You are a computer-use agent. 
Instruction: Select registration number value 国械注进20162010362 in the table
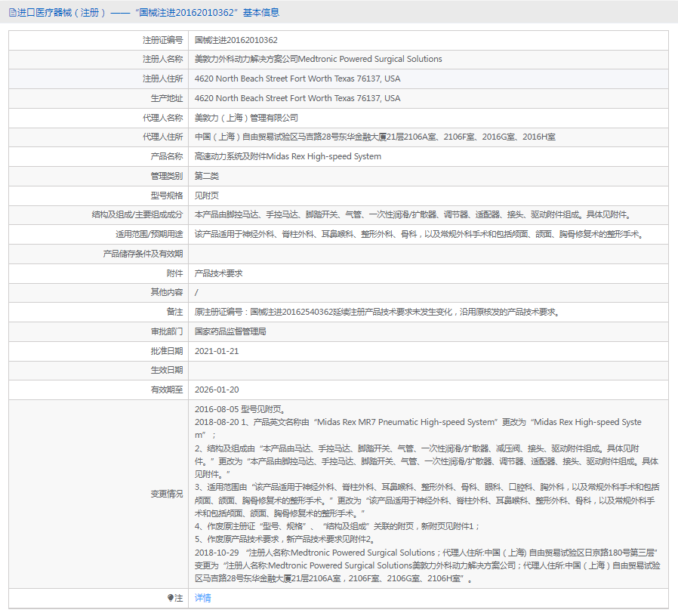click(236, 40)
